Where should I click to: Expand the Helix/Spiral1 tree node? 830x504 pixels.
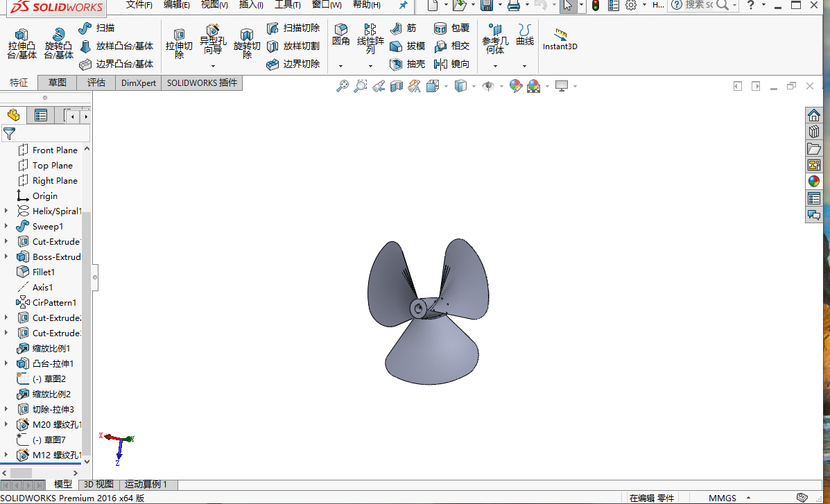pos(6,211)
